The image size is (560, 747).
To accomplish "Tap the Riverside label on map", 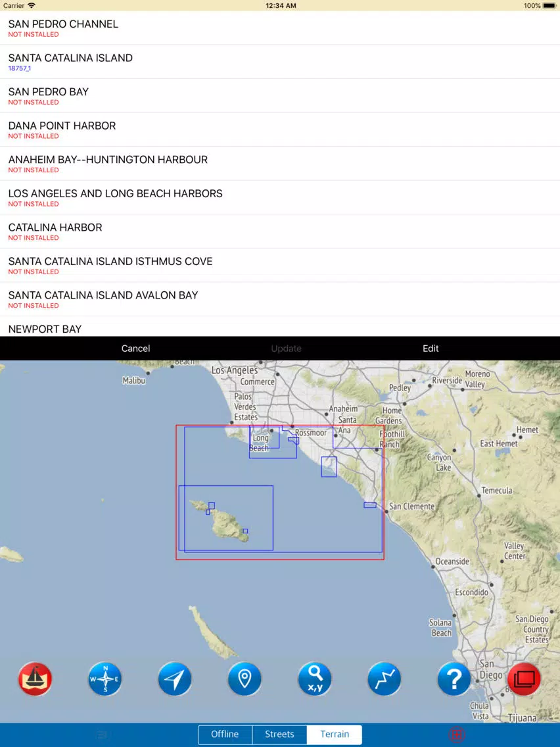I will click(x=447, y=380).
